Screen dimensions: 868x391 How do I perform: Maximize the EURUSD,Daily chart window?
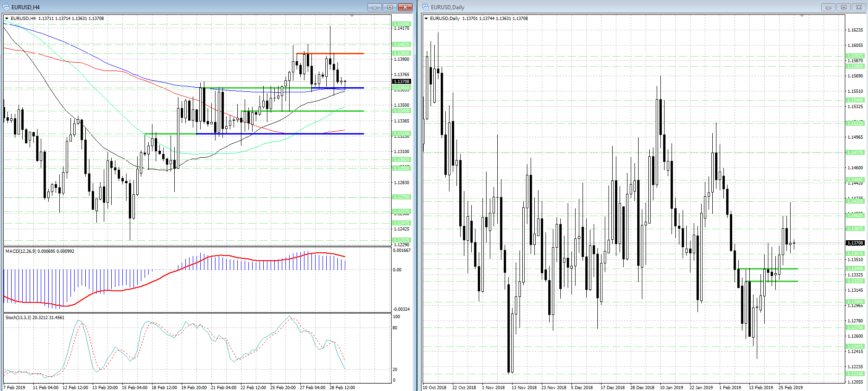click(843, 7)
